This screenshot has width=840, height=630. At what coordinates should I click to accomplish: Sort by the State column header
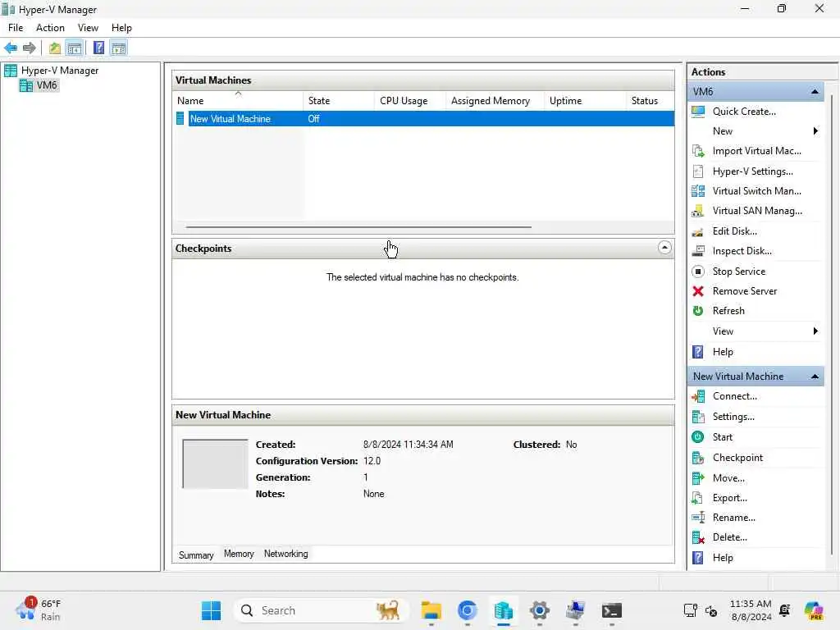pos(339,101)
